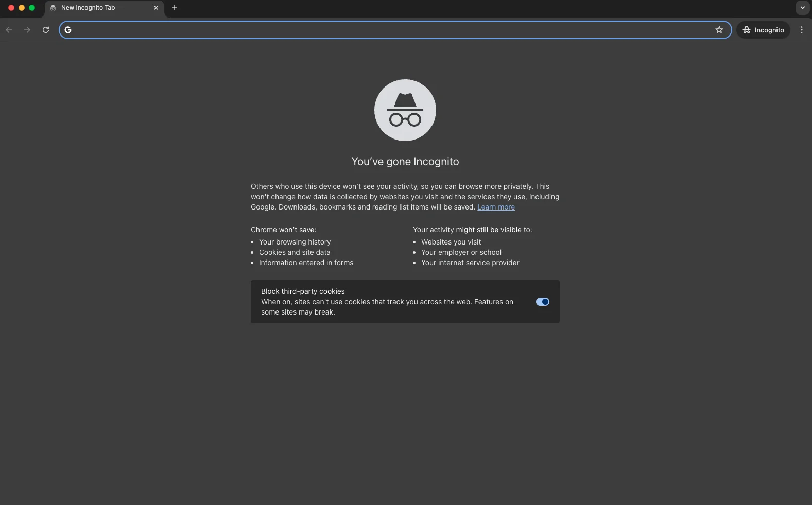Toggle Block third-party cookies switch
Screen dimensions: 812x505
pyautogui.click(x=543, y=302)
